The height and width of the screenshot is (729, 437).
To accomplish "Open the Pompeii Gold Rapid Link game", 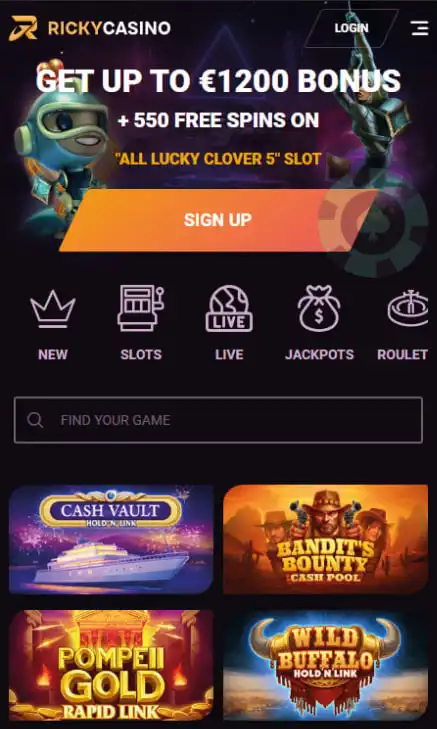I will pyautogui.click(x=111, y=665).
